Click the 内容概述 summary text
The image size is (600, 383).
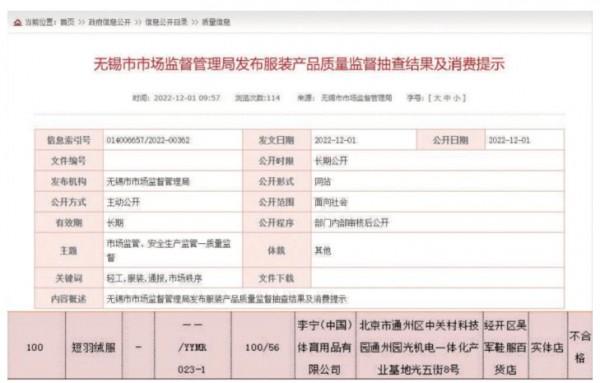(x=226, y=299)
